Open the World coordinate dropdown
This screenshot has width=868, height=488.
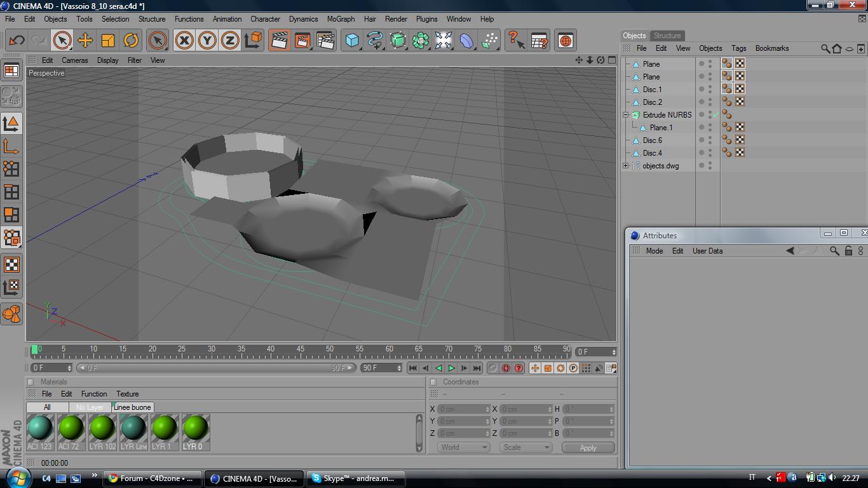pyautogui.click(x=463, y=447)
